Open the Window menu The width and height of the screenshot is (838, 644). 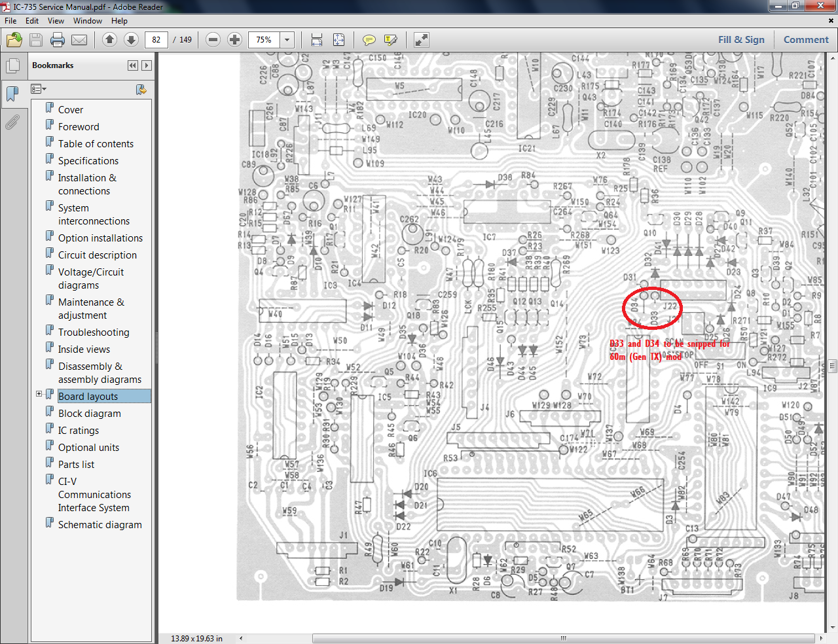coord(88,21)
